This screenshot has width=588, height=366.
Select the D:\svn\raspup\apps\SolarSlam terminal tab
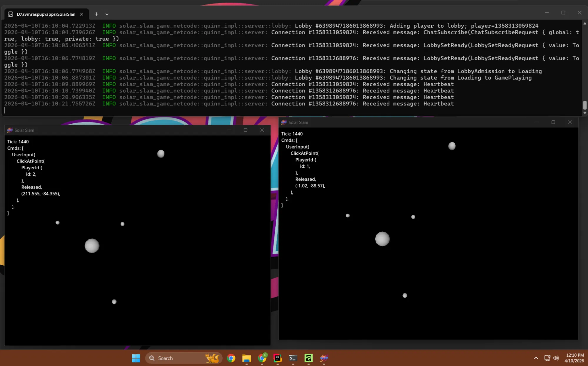click(47, 14)
